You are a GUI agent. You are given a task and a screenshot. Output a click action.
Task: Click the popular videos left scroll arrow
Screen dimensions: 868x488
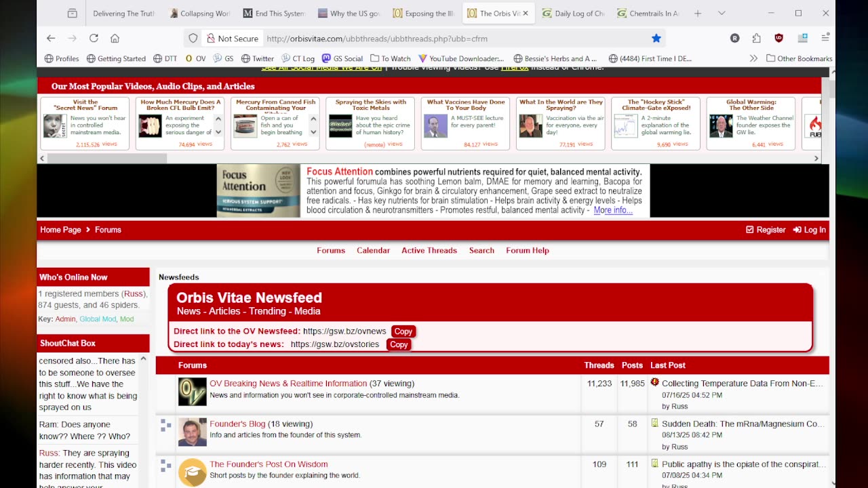[42, 158]
